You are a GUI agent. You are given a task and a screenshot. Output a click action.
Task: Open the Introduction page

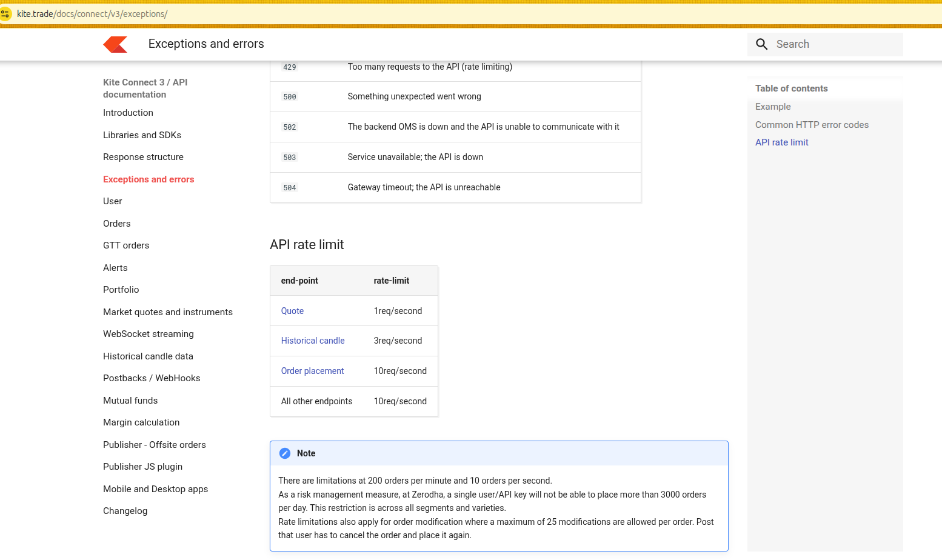128,113
